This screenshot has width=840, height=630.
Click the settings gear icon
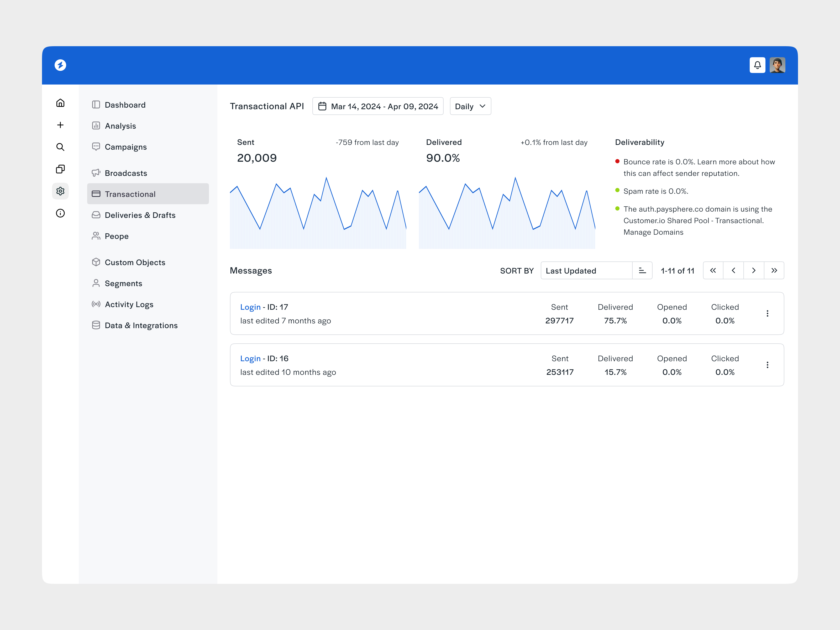[60, 191]
